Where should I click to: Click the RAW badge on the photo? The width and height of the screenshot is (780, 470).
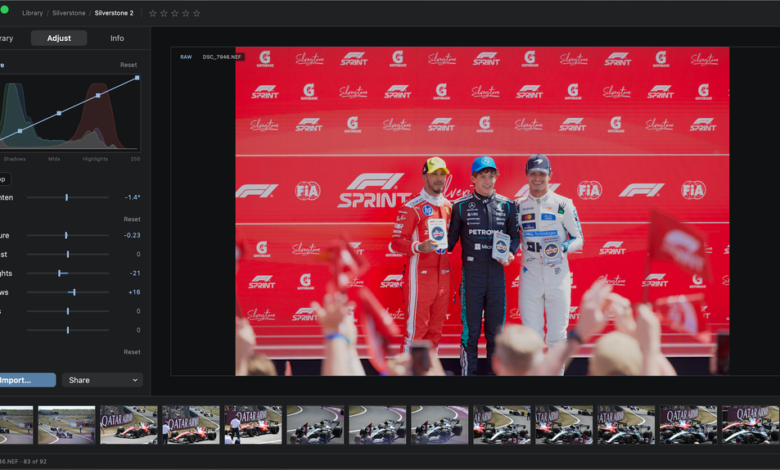pyautogui.click(x=186, y=57)
